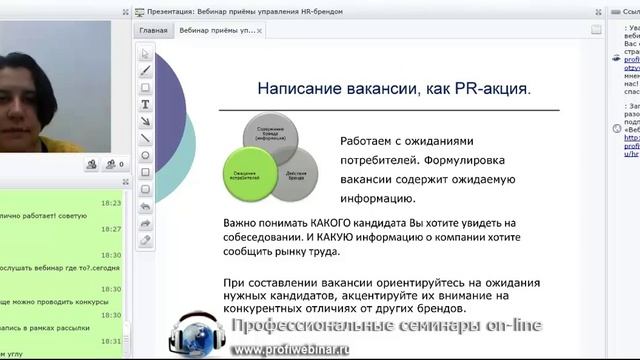Image resolution: width=640 pixels, height=360 pixels.
Task: Maximize the presentation panel via corner icon
Action: 598,12
